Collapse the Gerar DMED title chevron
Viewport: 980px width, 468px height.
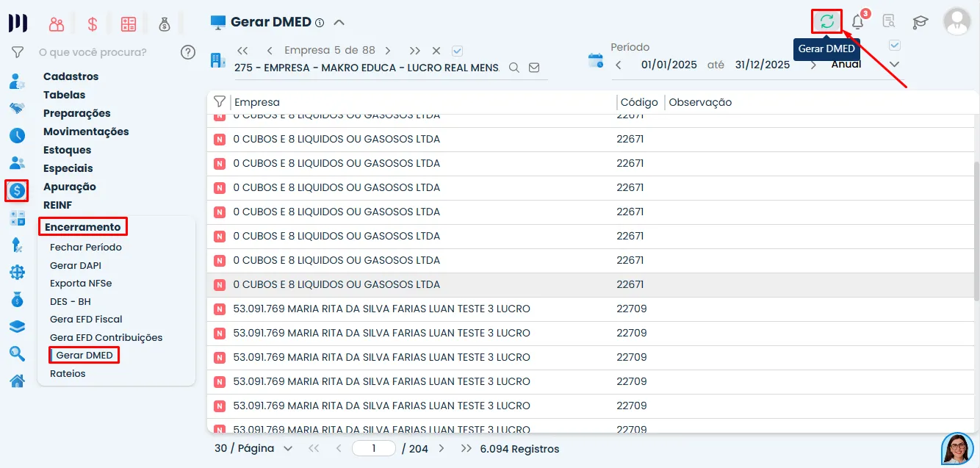click(x=339, y=22)
